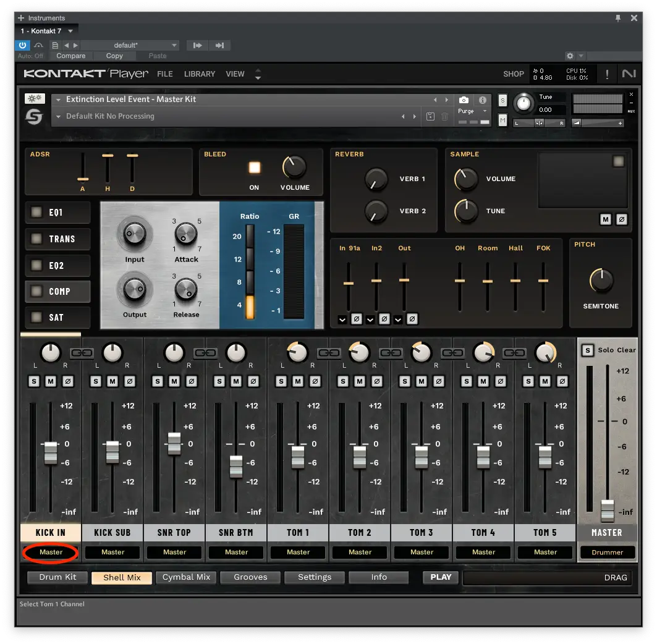Click the link icon between Tom 1 and Tom 2

pos(329,353)
